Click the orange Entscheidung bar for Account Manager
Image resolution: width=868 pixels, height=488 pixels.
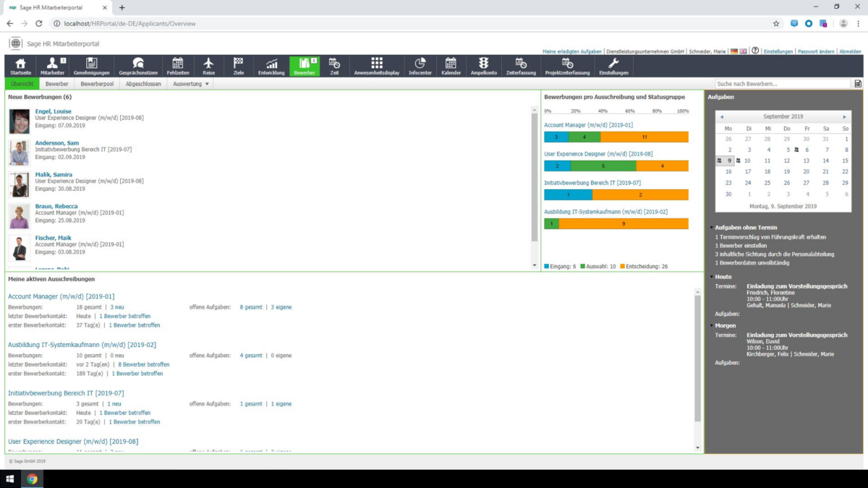644,137
